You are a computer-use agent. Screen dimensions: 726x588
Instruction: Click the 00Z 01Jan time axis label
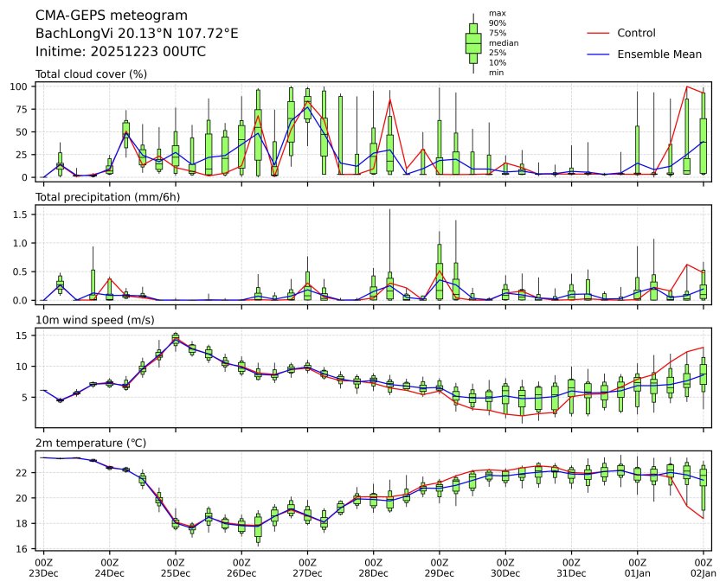[x=638, y=567]
